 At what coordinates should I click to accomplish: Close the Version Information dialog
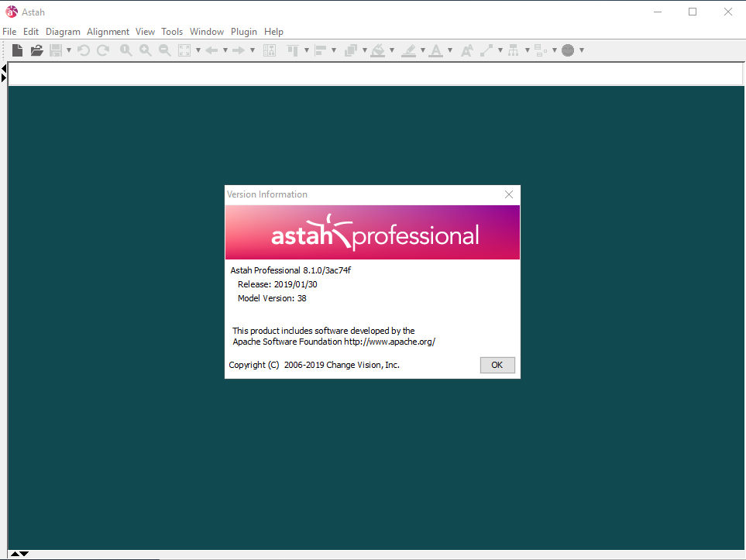509,194
